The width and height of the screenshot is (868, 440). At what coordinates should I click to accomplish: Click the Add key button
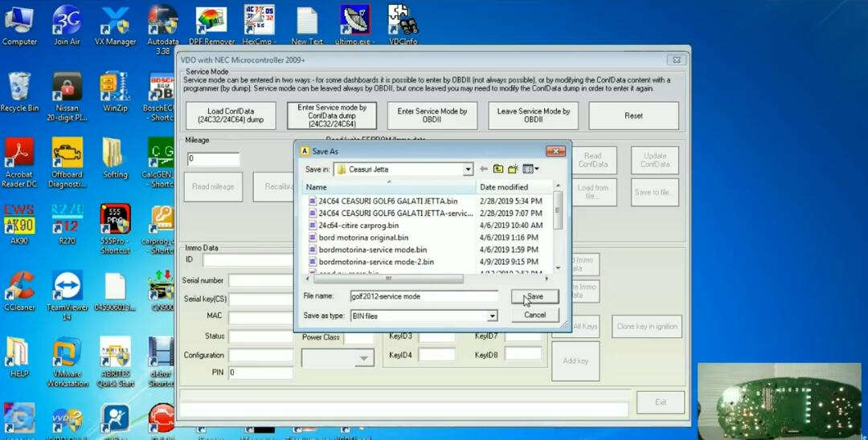pos(575,361)
